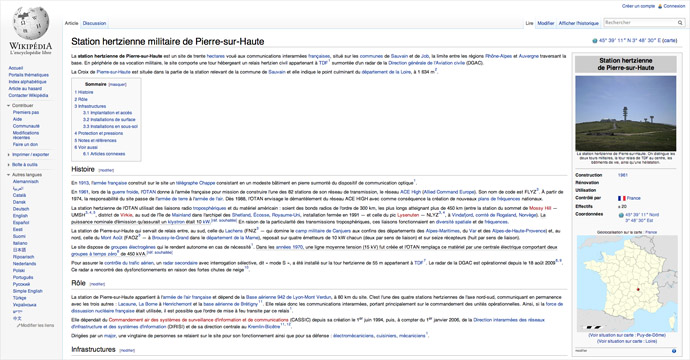Switch to the Deutsch language version

click(x=21, y=209)
